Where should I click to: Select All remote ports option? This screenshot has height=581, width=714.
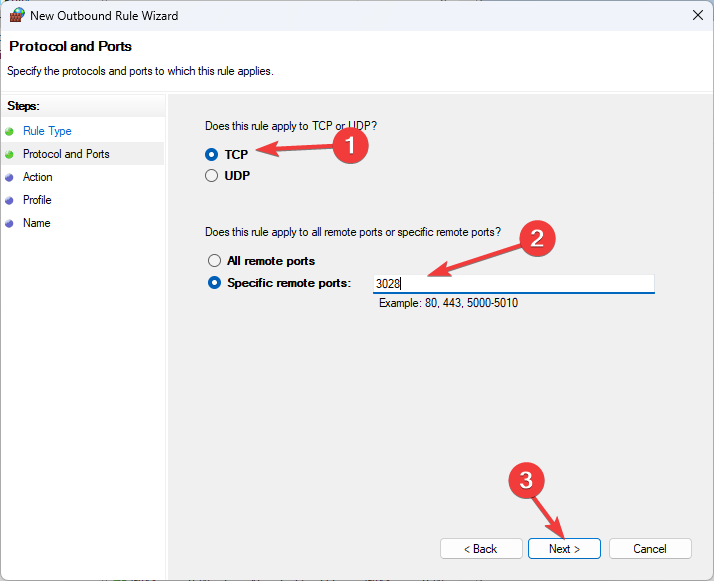point(214,261)
